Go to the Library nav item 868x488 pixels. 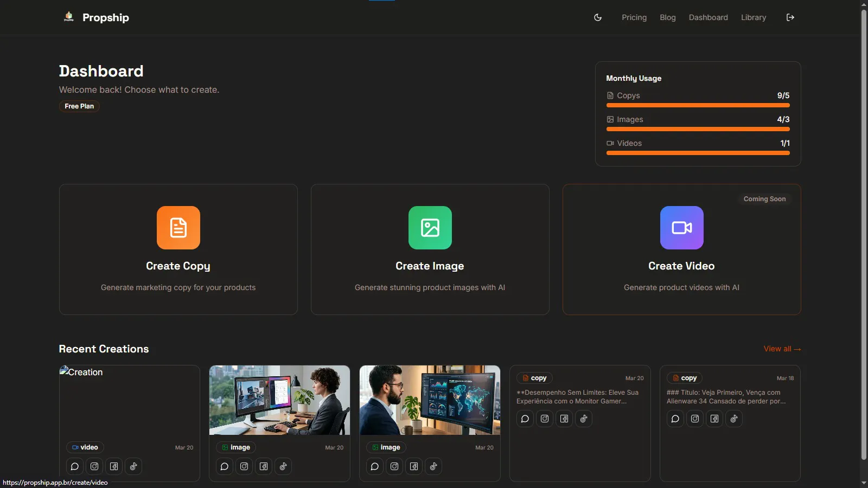754,17
